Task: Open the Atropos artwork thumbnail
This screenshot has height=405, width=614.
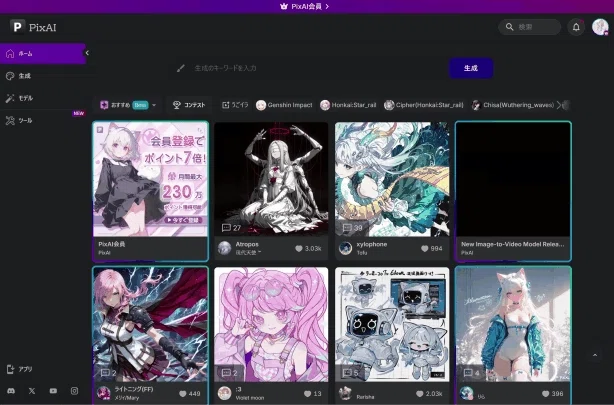Action: [x=271, y=179]
